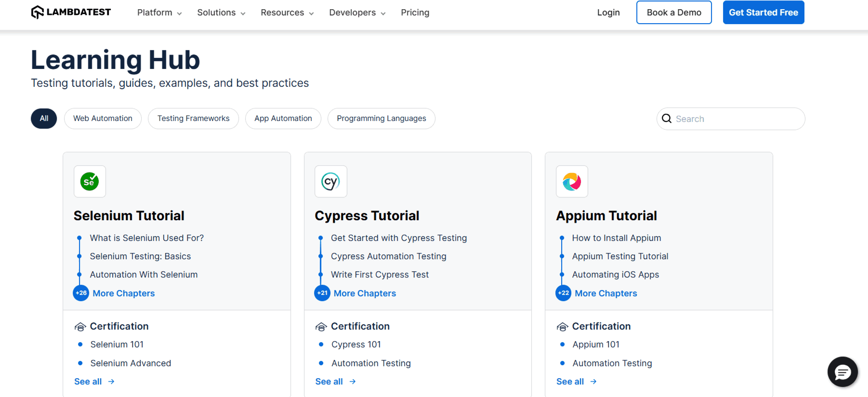Expand the Solutions menu
The width and height of the screenshot is (868, 397).
coord(221,13)
